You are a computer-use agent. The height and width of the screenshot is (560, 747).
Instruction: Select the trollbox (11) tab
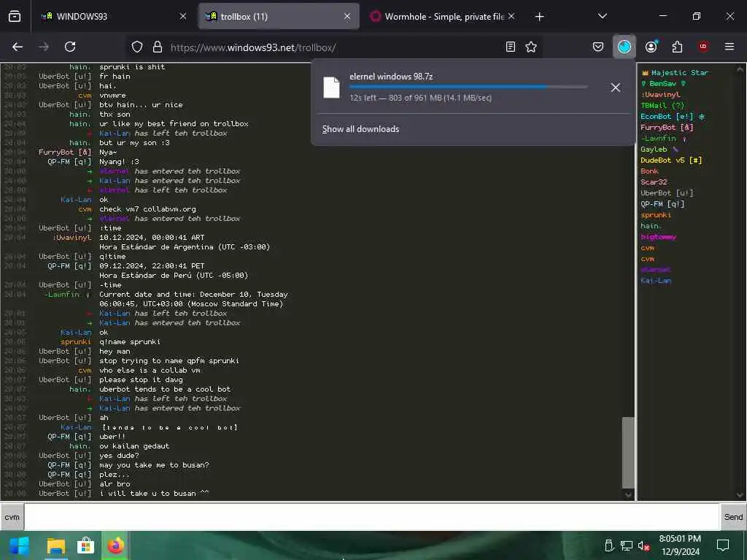(279, 16)
